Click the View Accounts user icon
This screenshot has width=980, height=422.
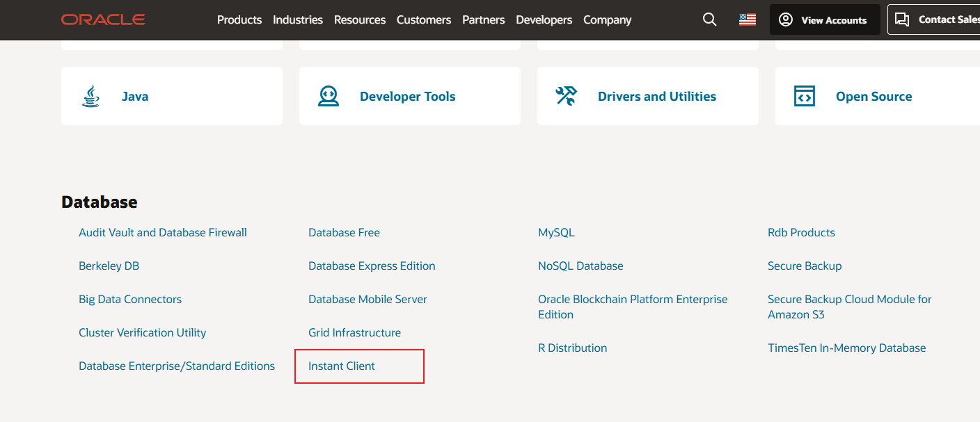pyautogui.click(x=786, y=19)
